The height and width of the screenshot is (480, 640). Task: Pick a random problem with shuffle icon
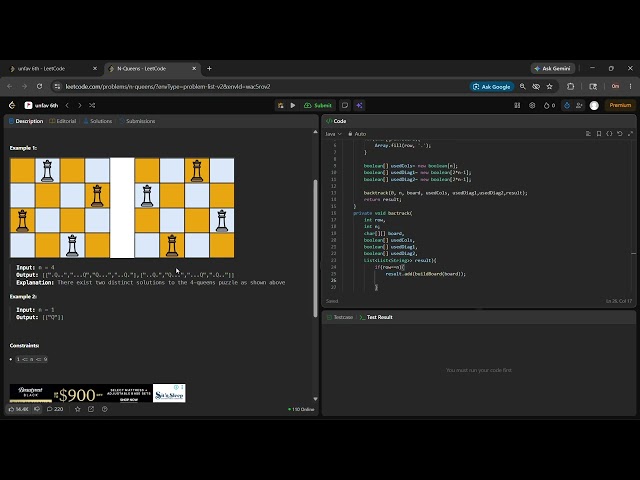pos(92,105)
